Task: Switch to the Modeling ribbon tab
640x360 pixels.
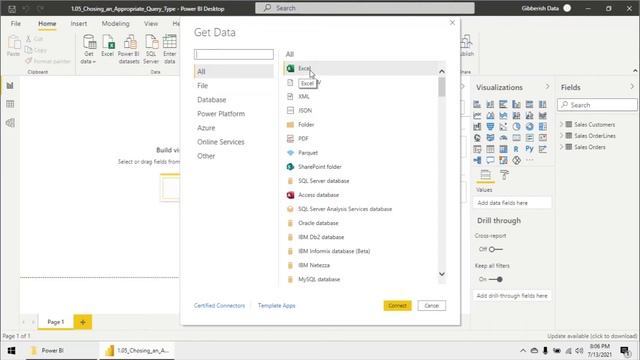Action: (x=116, y=24)
